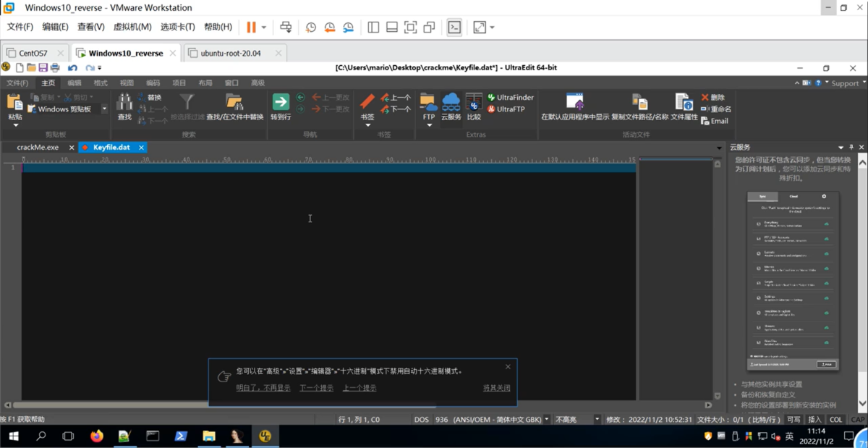868x448 pixels.
Task: Toggle 插入 (Insert) mode in status bar
Action: (814, 419)
